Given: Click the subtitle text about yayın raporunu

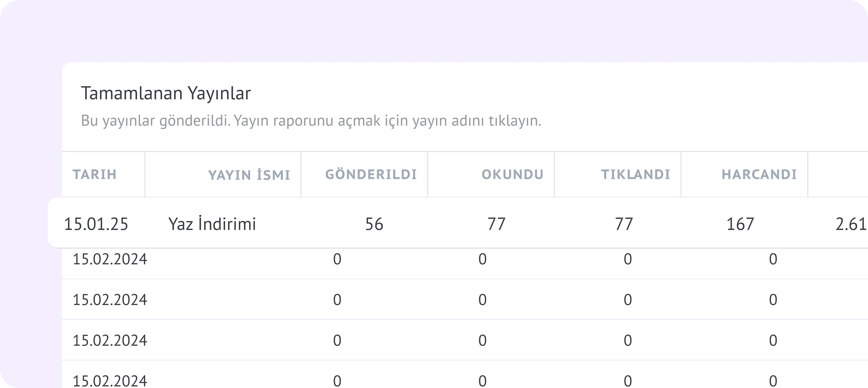Looking at the screenshot, I should [311, 121].
